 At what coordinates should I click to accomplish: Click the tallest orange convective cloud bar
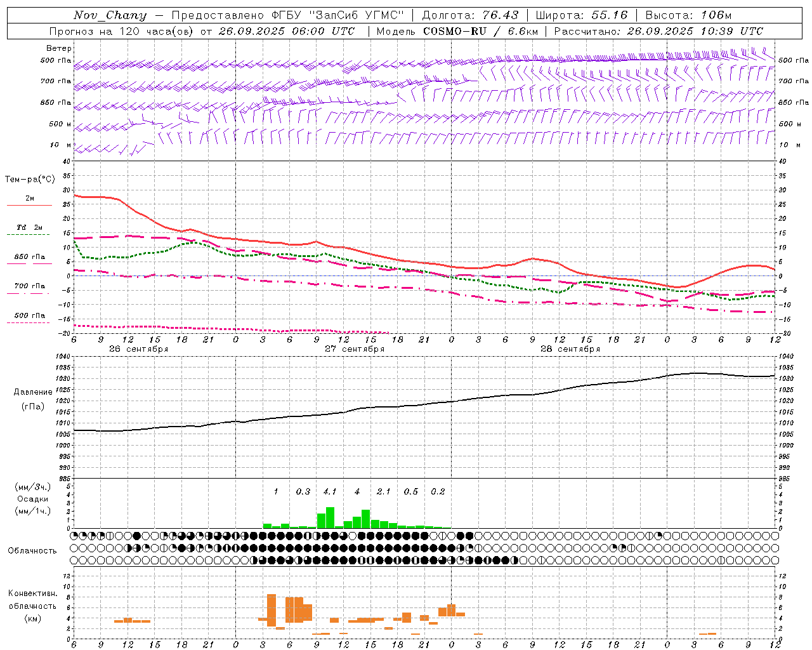[272, 610]
